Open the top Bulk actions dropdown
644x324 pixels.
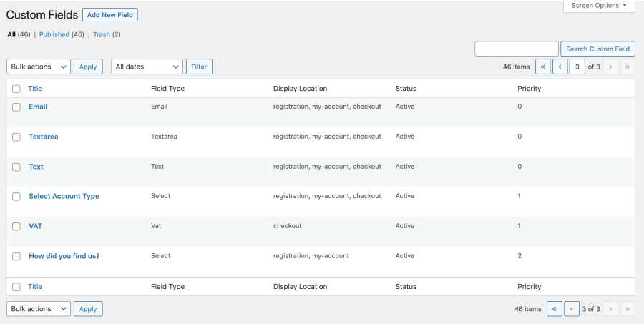pos(39,67)
